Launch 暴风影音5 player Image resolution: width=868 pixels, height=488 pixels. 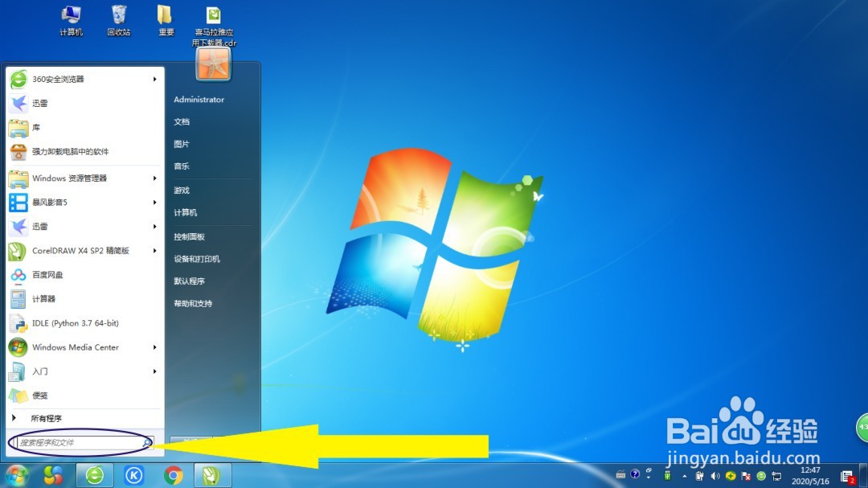(x=84, y=202)
